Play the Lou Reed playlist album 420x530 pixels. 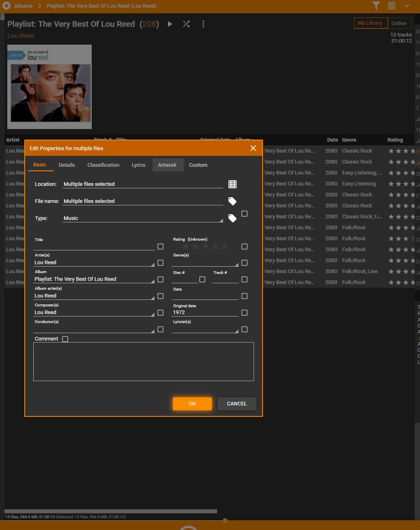(170, 24)
